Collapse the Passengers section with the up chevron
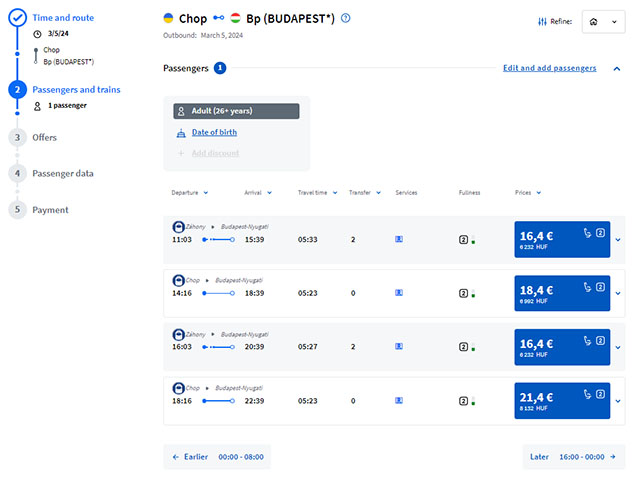 click(617, 69)
